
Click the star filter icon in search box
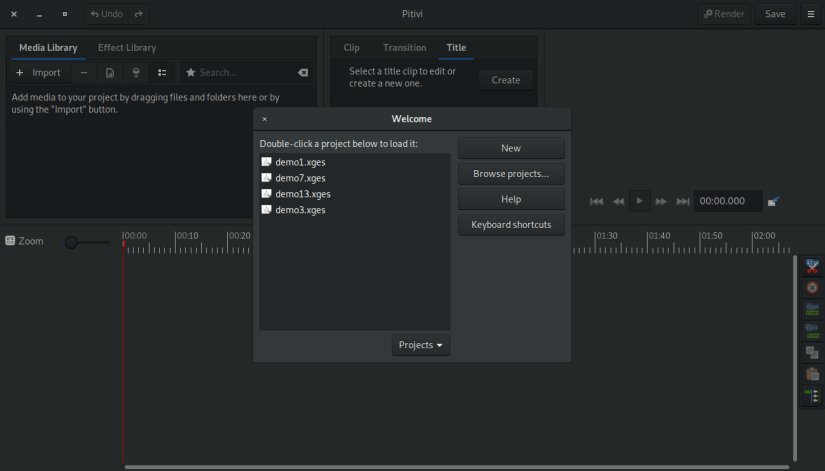click(x=190, y=73)
